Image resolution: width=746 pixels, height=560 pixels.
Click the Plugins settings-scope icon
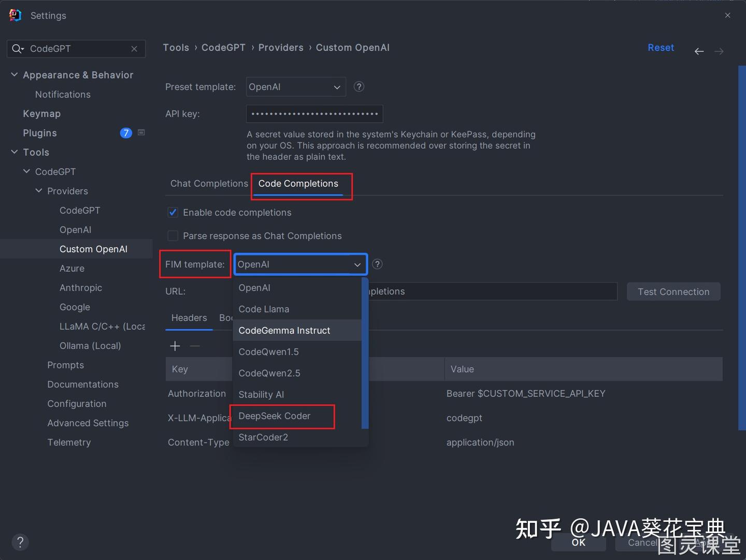[x=141, y=133]
